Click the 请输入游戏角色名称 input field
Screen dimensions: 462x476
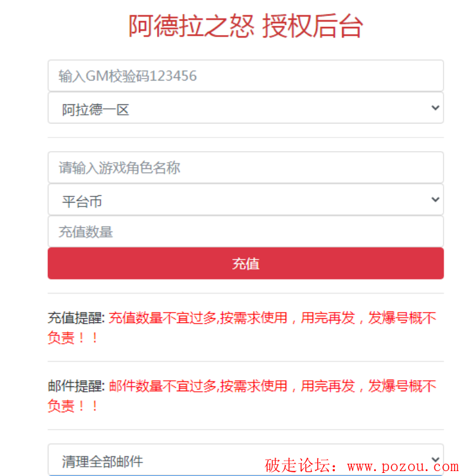coord(245,168)
